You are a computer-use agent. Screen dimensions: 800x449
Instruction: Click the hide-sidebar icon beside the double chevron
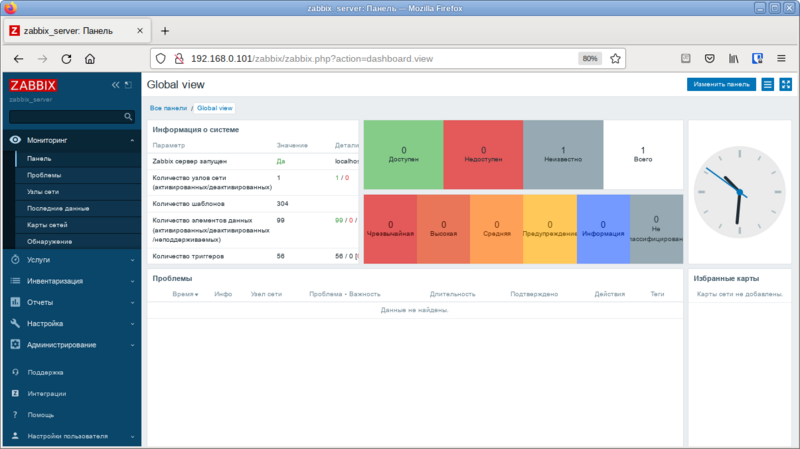[x=128, y=85]
